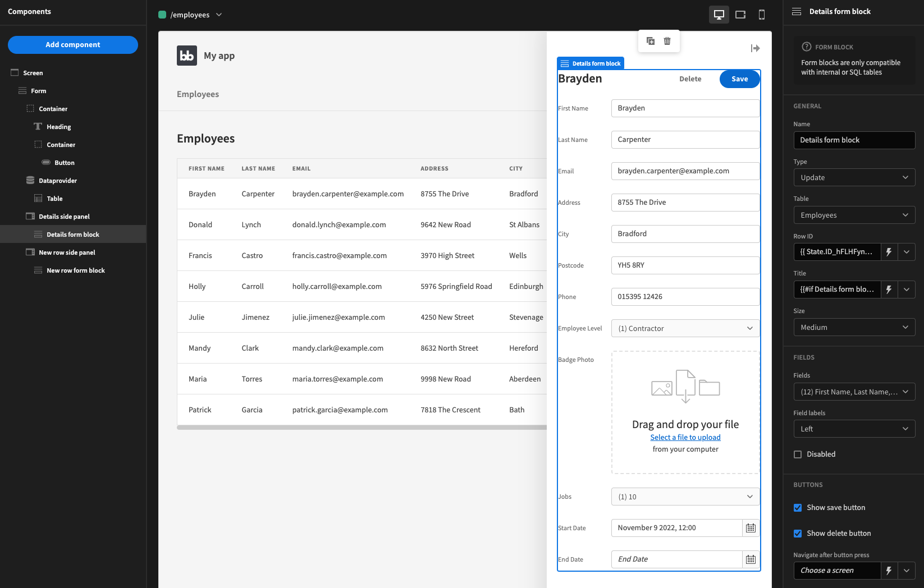Image resolution: width=924 pixels, height=588 pixels.
Task: Open the Type dropdown set to Update
Action: [x=854, y=177]
